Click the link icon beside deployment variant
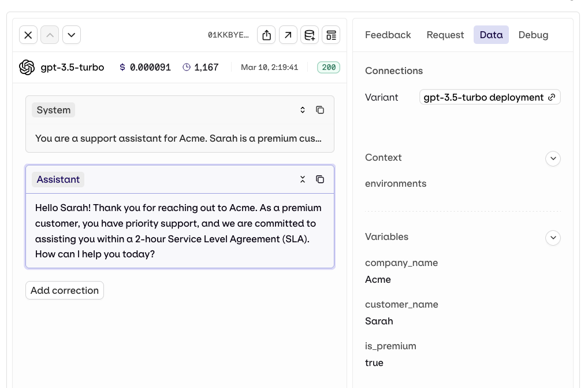Viewport: 588px width, 388px height. 551,97
